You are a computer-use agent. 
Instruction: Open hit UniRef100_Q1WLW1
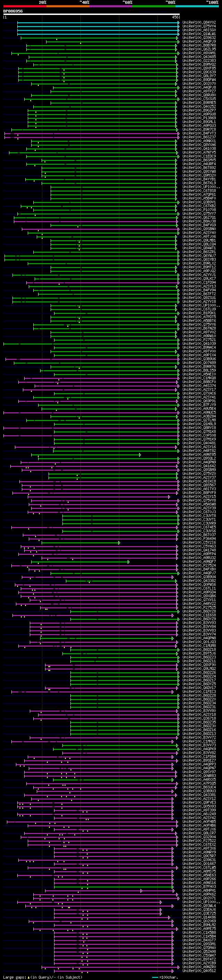(199, 34)
